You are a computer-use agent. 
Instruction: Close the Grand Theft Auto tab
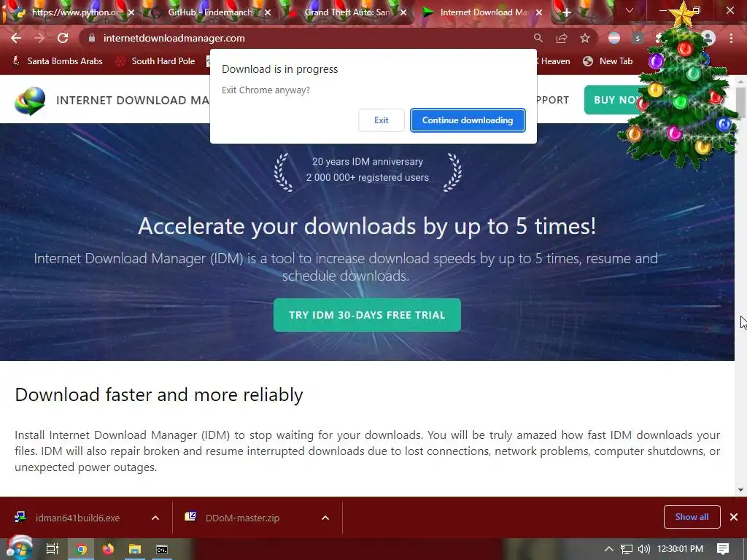pos(403,12)
